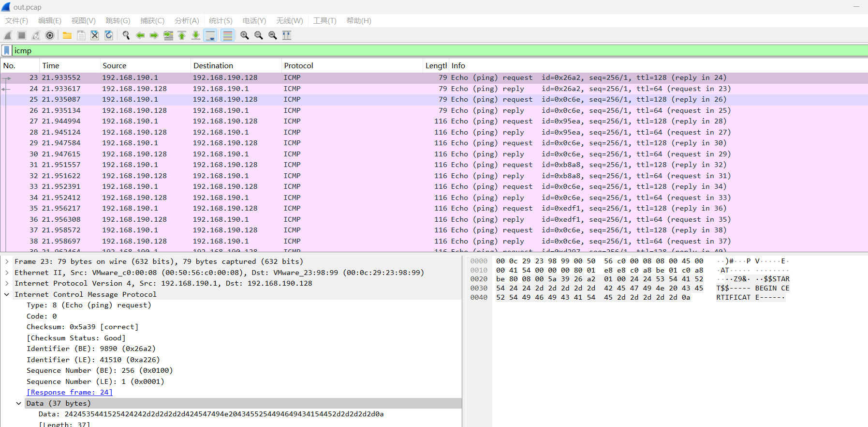Select packet 35 with id=0xedf1 request
This screenshot has height=427, width=868.
tap(434, 208)
